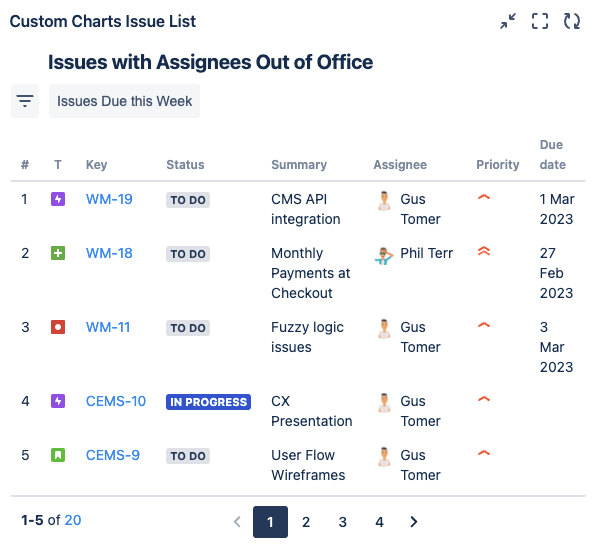Open the total 20 issues link
This screenshot has width=603, height=554.
[x=73, y=520]
